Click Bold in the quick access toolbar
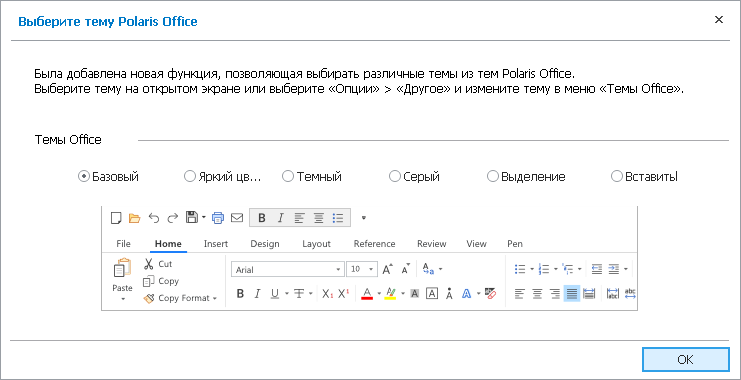This screenshot has height=380, width=741. (x=262, y=218)
